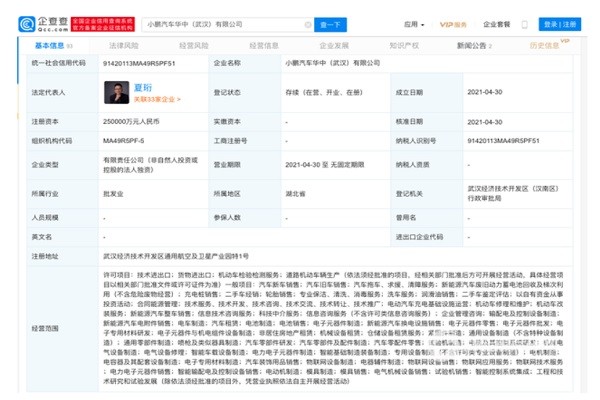Click the legal representative's photo thumbnail
Viewport: 600px width, 400px height.
(116, 92)
